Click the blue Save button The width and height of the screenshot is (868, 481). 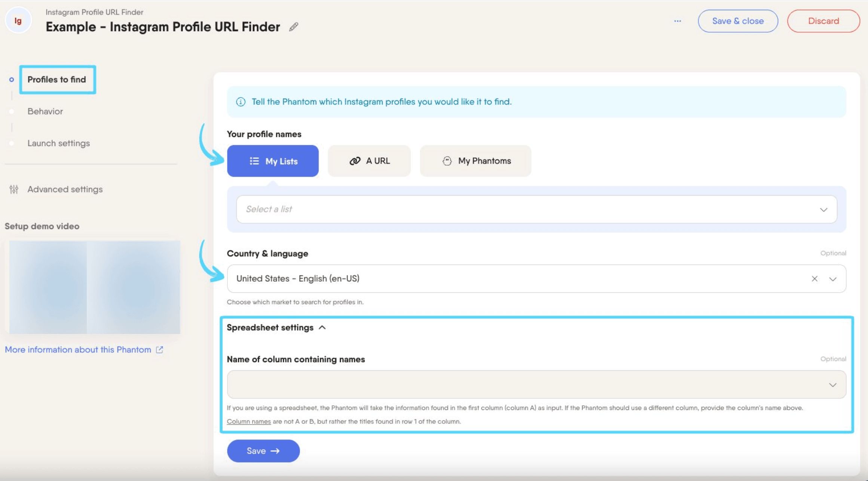coord(263,451)
